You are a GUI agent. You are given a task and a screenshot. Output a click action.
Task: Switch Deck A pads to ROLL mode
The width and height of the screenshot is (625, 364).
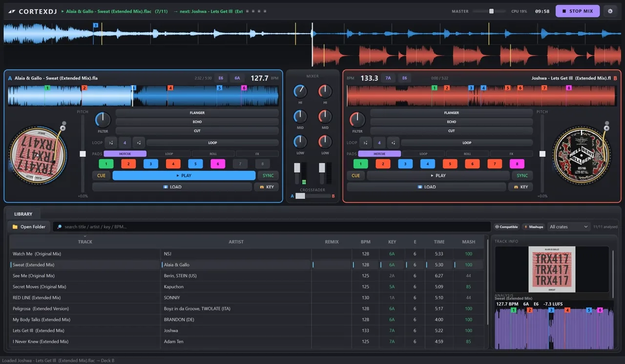[x=213, y=154]
